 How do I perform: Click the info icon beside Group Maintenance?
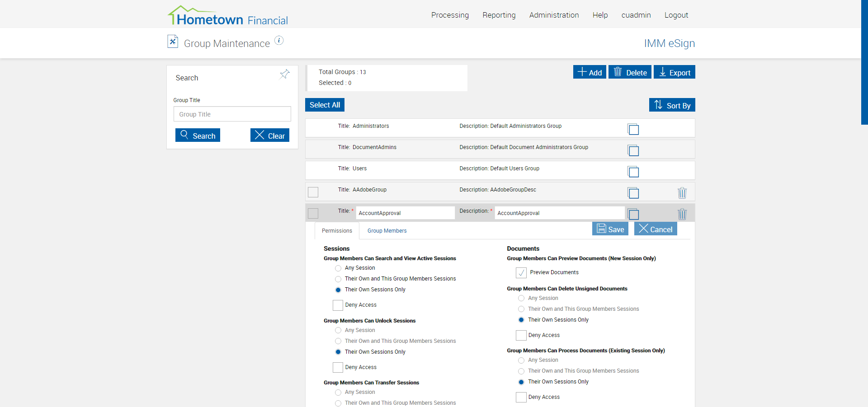[x=279, y=41]
